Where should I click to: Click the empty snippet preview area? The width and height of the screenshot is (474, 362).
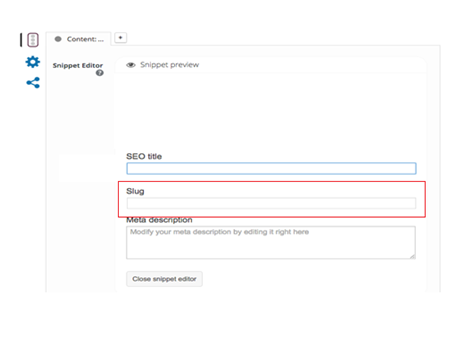point(271,110)
